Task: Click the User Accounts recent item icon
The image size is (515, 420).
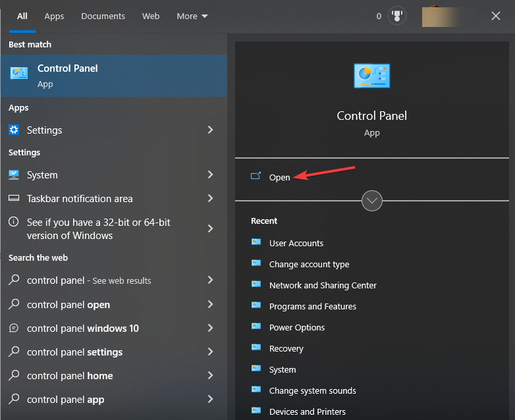Action: coord(256,242)
